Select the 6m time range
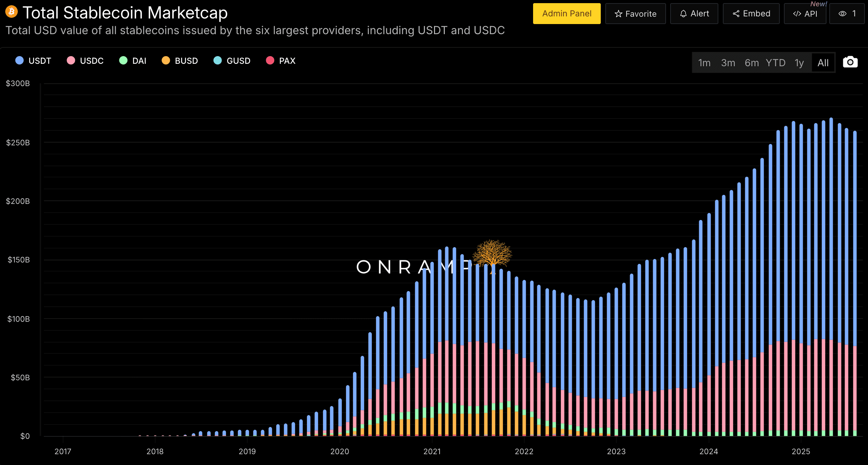This screenshot has height=465, width=868. coord(752,63)
